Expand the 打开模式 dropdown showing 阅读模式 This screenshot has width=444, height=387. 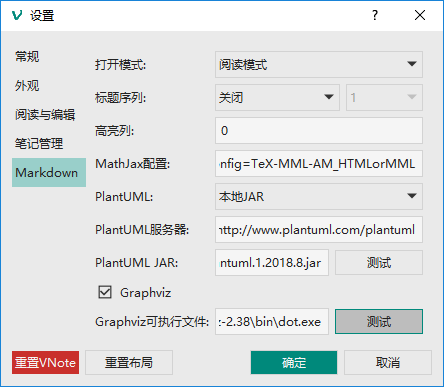pyautogui.click(x=319, y=64)
